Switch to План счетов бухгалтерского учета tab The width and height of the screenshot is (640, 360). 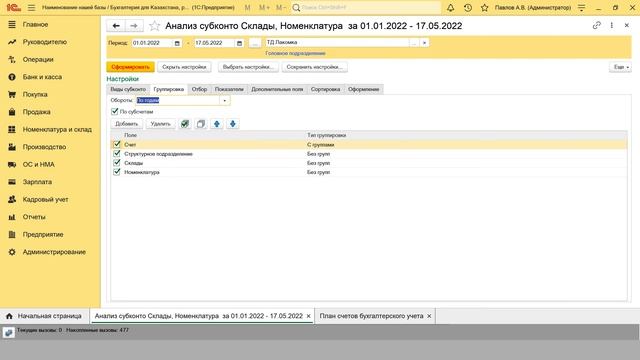click(x=371, y=316)
